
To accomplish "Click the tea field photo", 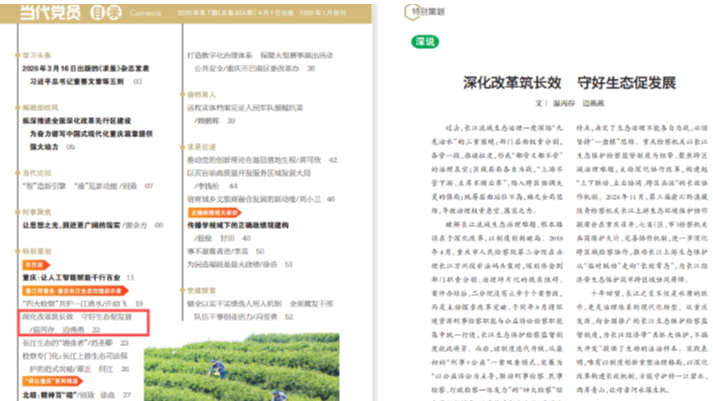I will coord(241,367).
